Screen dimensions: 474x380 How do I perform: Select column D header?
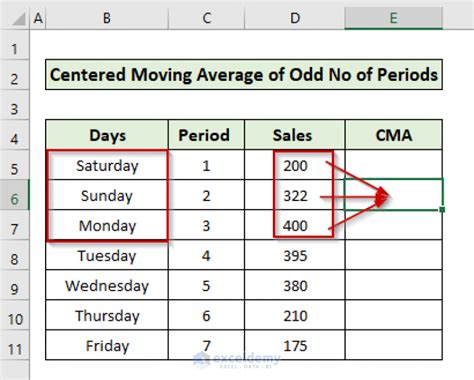pos(295,18)
